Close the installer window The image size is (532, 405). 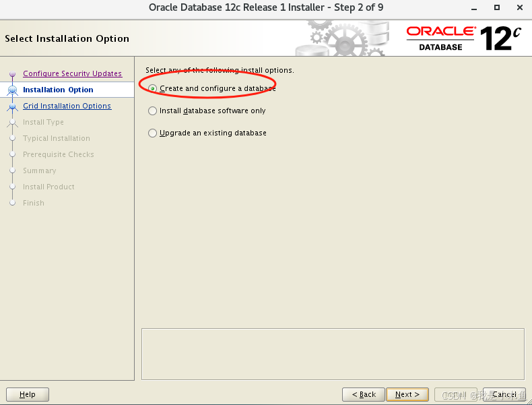tap(520, 7)
